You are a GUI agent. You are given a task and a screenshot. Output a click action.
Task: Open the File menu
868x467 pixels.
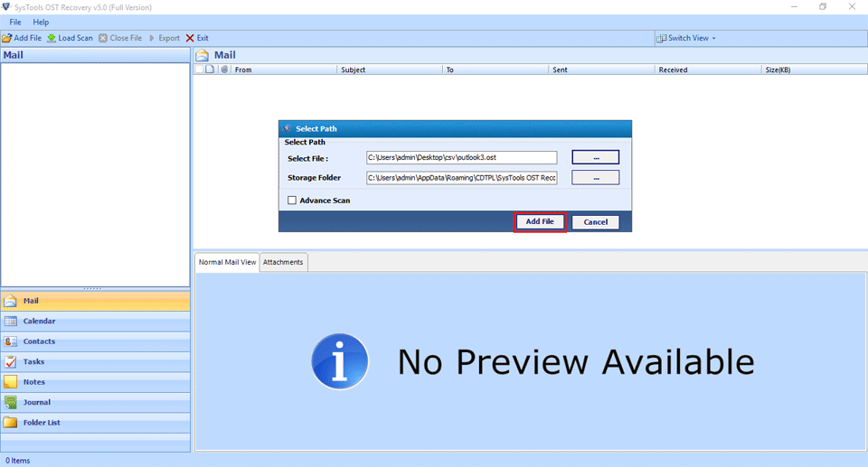pyautogui.click(x=15, y=22)
